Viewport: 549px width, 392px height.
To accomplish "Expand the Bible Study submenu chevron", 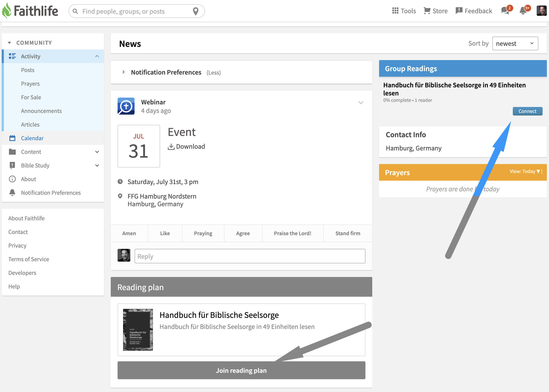I will click(x=97, y=165).
